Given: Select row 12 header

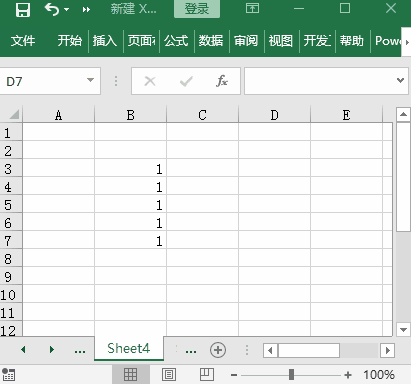Looking at the screenshot, I should pos(11,330).
